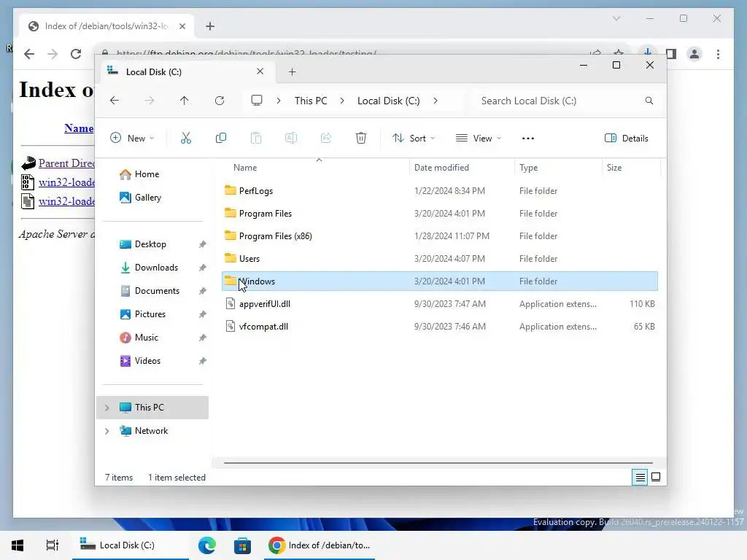This screenshot has height=560, width=747.
Task: Click the Share icon in toolbar
Action: [x=326, y=138]
